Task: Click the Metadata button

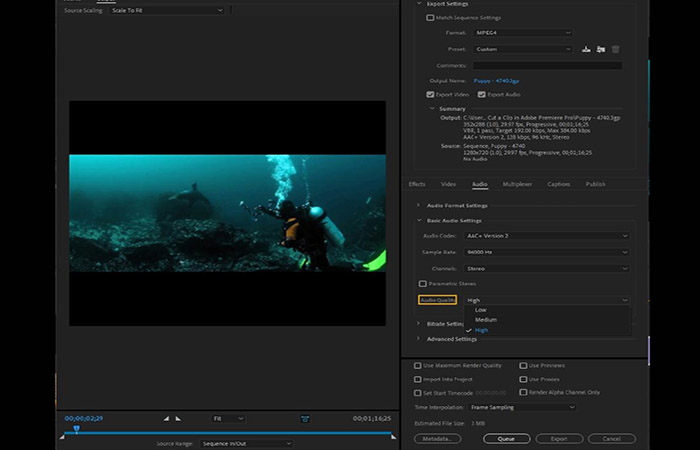Action: 438,439
